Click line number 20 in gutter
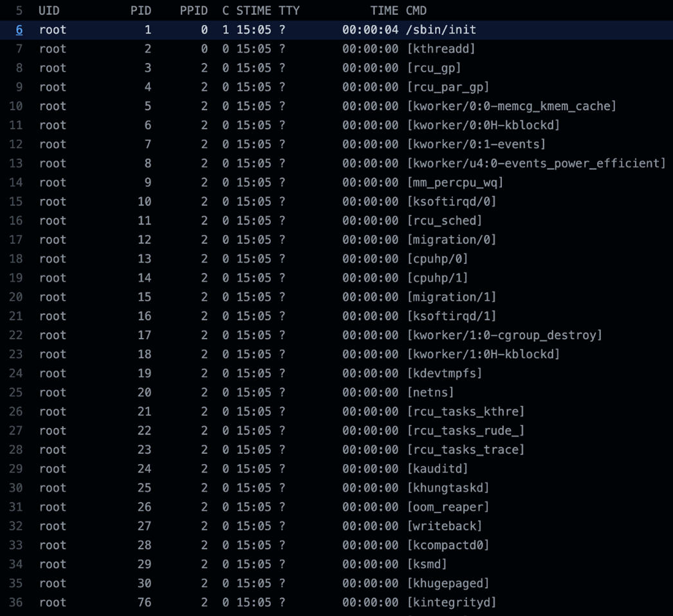The width and height of the screenshot is (673, 616). [16, 297]
